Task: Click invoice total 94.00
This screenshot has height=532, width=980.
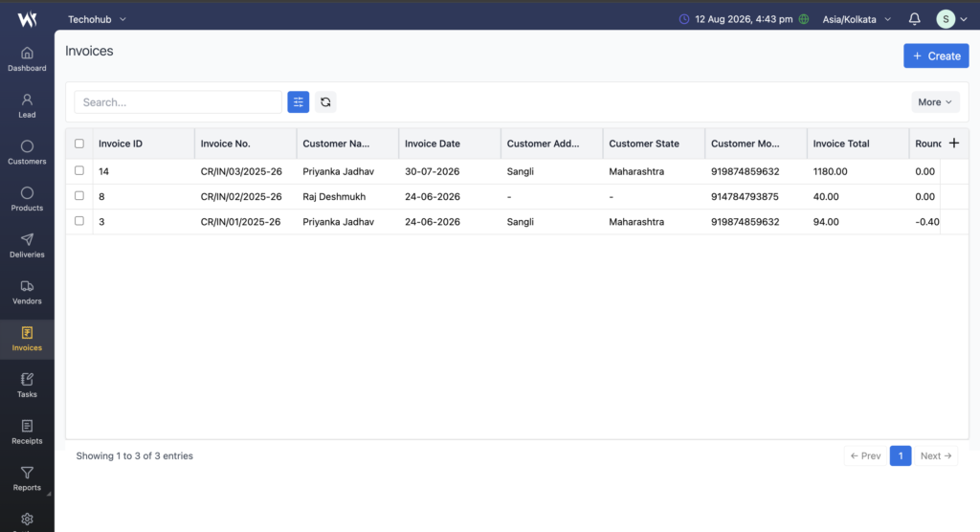Action: click(x=826, y=222)
